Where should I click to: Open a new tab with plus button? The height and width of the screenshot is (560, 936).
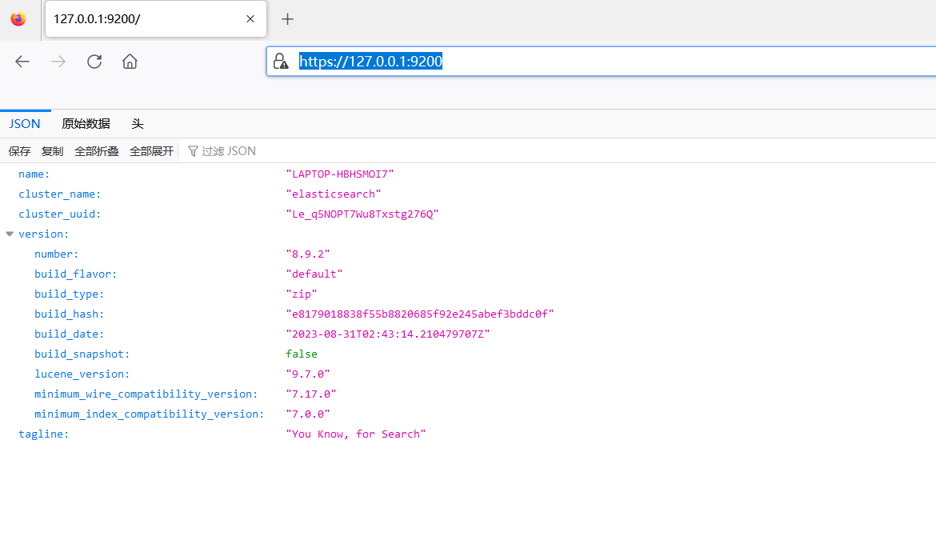(x=287, y=19)
